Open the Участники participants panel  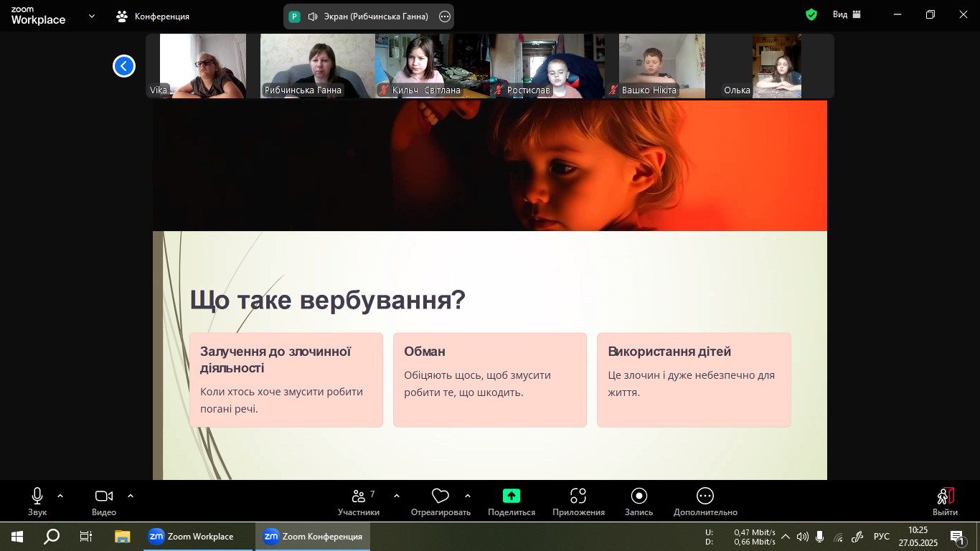[x=359, y=501]
